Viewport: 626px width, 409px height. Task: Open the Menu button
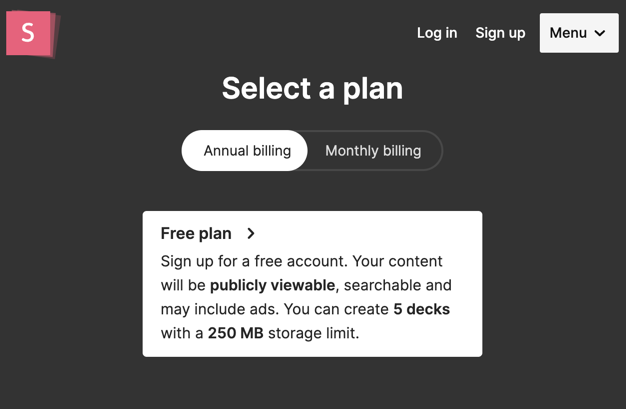[568, 33]
